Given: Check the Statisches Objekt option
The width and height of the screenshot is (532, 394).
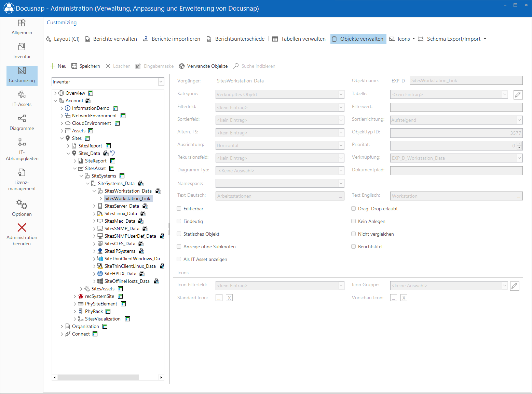Looking at the screenshot, I should pos(179,234).
